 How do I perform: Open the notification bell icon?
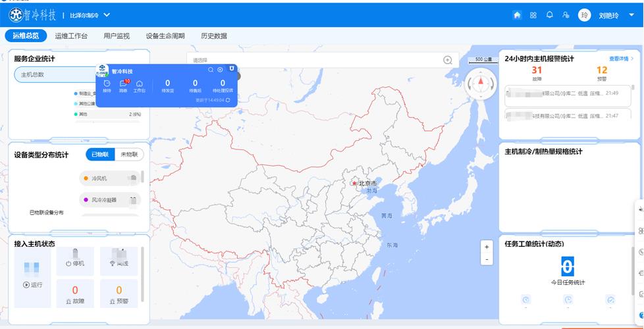click(549, 15)
